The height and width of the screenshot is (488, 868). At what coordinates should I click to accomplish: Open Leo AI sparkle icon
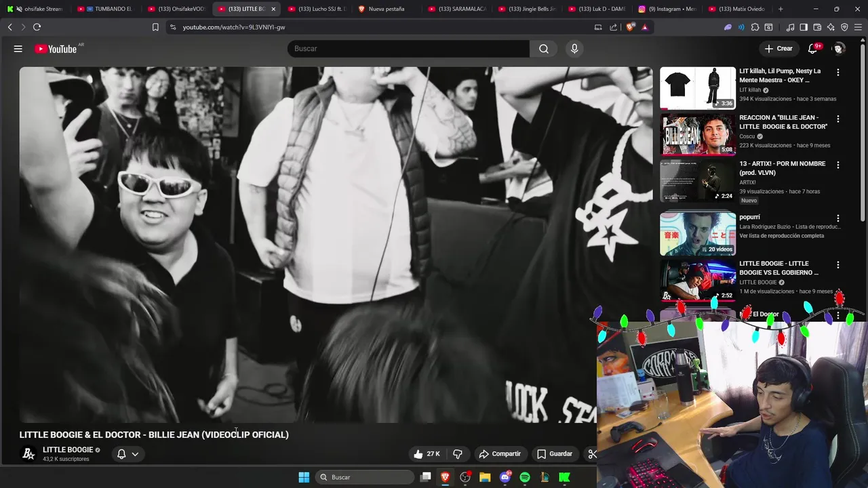click(x=831, y=27)
